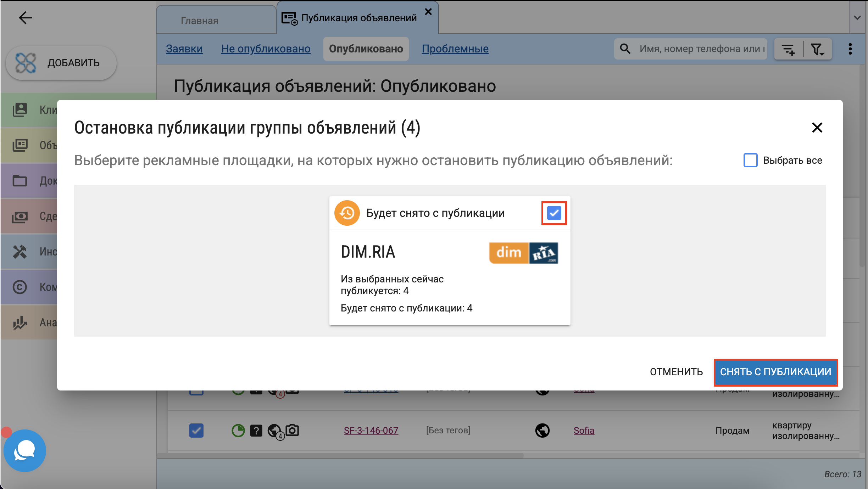
Task: Click the horizontal scrollbar of the table
Action: click(340, 455)
